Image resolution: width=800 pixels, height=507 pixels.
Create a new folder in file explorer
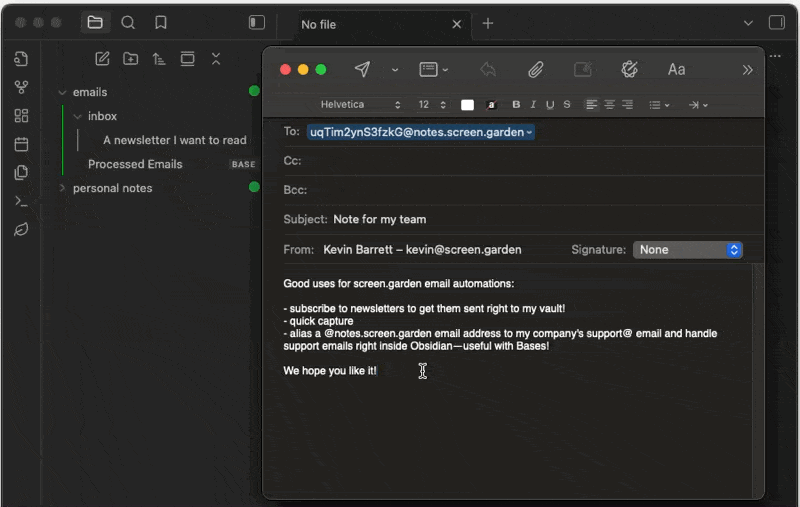131,59
